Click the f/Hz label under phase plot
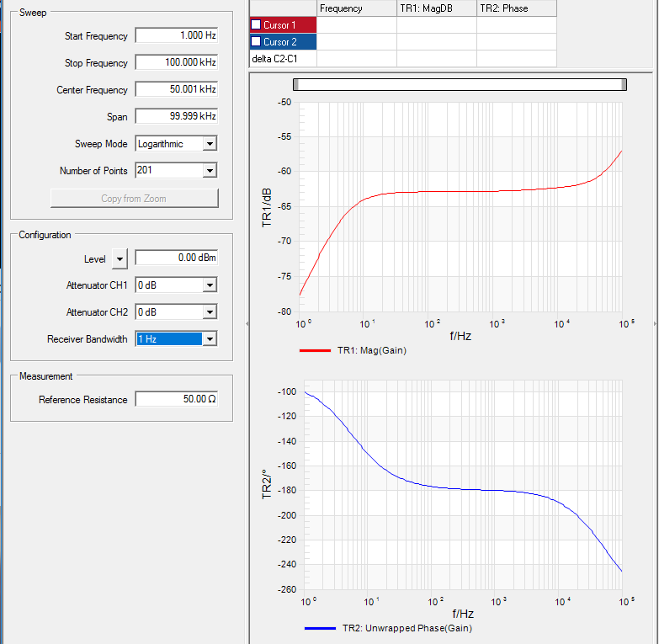Viewport: 659px width, 644px height. (x=463, y=614)
